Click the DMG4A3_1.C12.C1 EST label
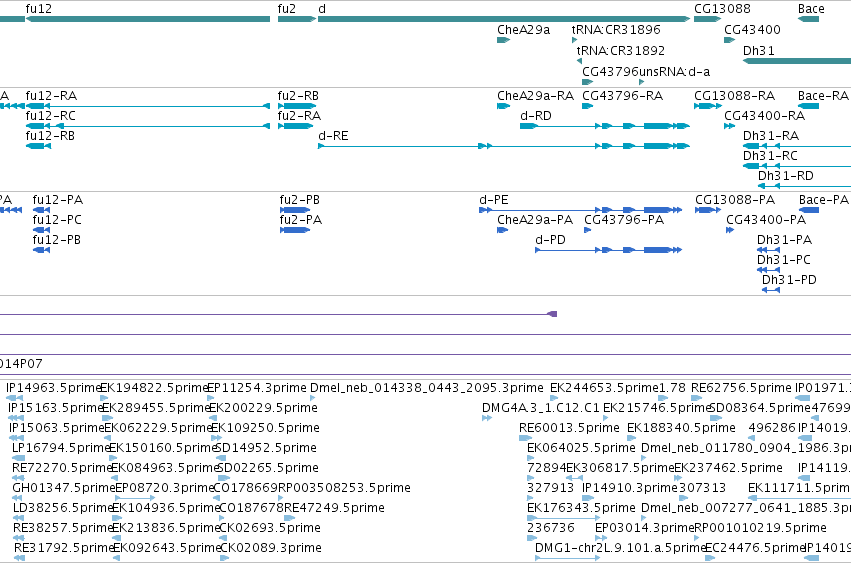 pos(541,408)
